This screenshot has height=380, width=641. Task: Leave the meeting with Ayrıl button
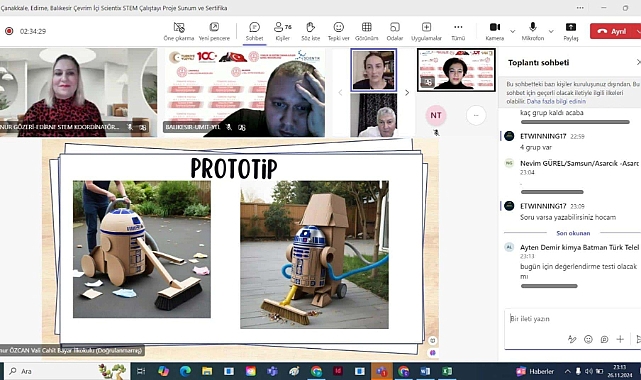(612, 31)
